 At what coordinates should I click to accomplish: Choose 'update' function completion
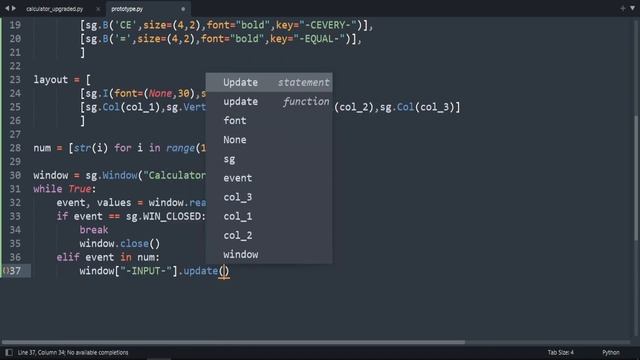coord(269,102)
